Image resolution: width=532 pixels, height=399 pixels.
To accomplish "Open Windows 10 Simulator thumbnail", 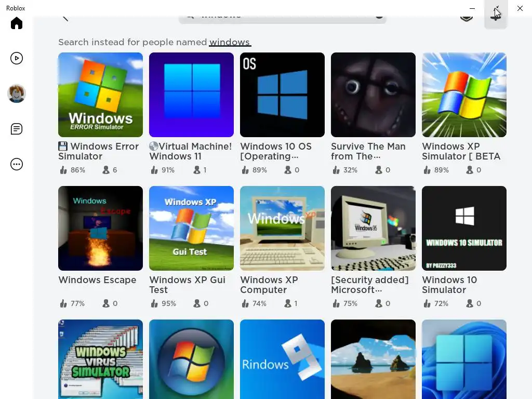I will point(464,229).
